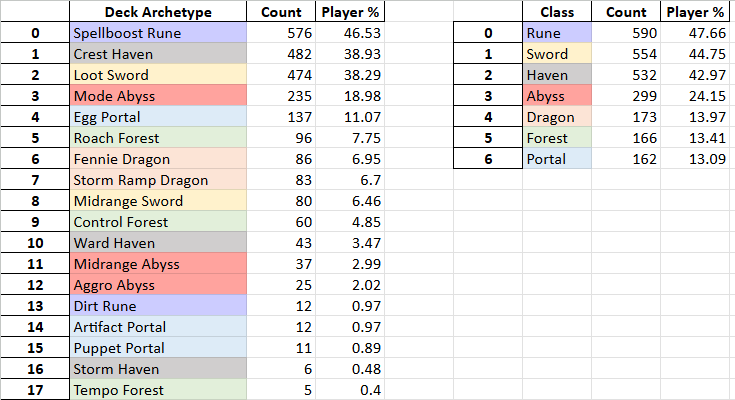Select the Midrange Abyss cell

[x=158, y=264]
